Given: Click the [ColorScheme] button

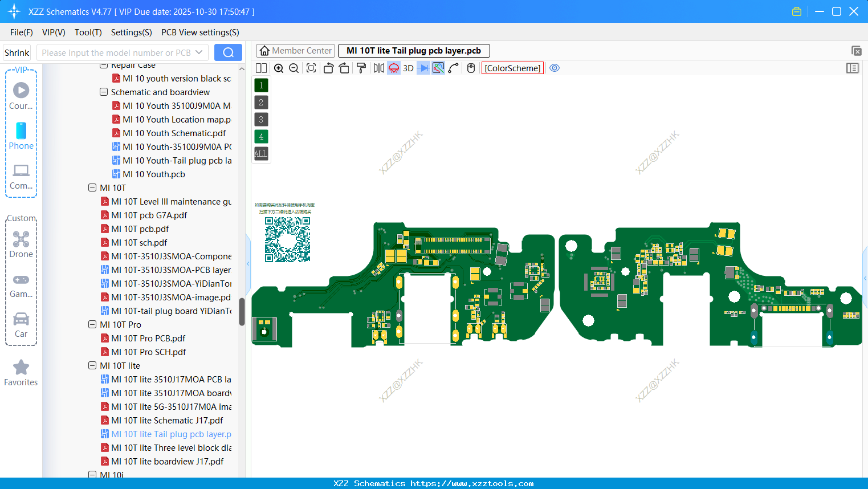Looking at the screenshot, I should [512, 68].
